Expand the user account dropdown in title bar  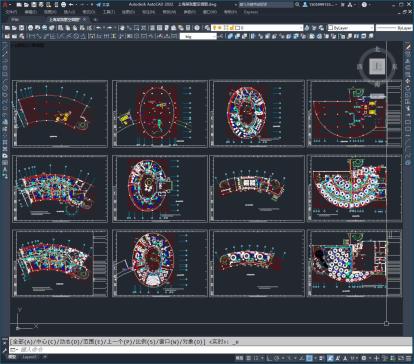tap(336, 5)
